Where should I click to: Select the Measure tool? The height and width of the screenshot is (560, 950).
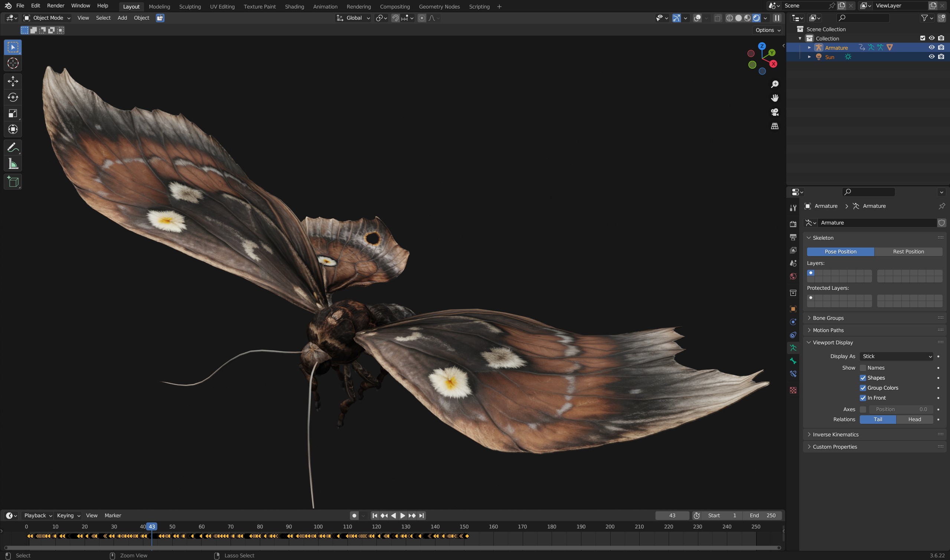coord(13,164)
